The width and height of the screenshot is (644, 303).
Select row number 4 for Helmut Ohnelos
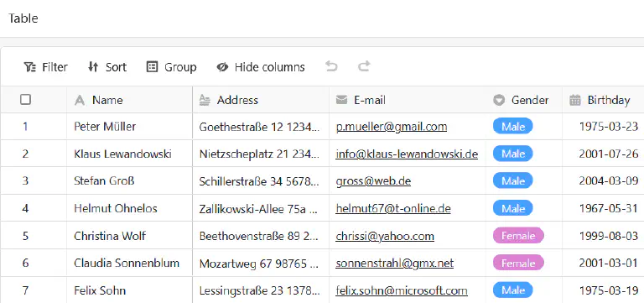25,208
